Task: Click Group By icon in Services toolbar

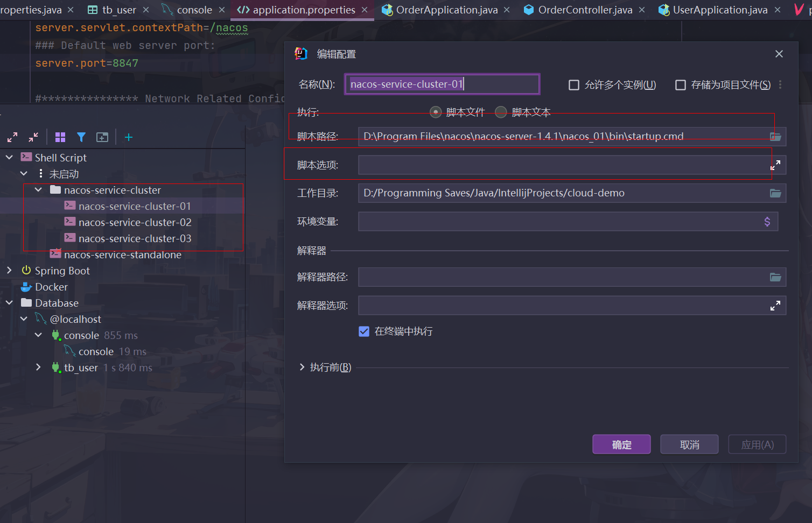Action: tap(60, 137)
